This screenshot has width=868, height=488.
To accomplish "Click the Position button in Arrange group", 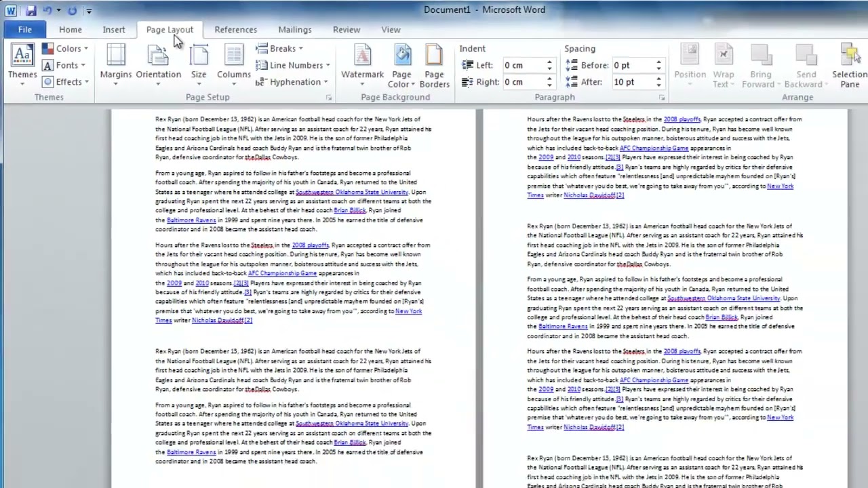I will click(x=690, y=66).
